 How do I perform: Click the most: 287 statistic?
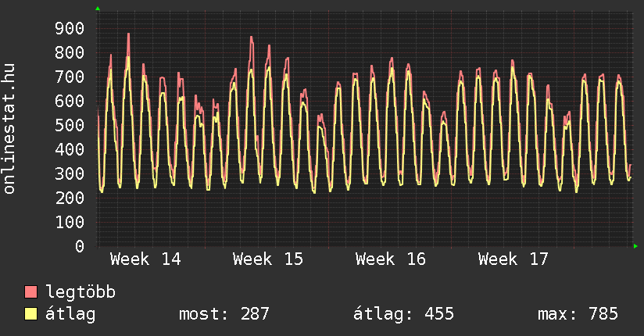click(x=224, y=314)
